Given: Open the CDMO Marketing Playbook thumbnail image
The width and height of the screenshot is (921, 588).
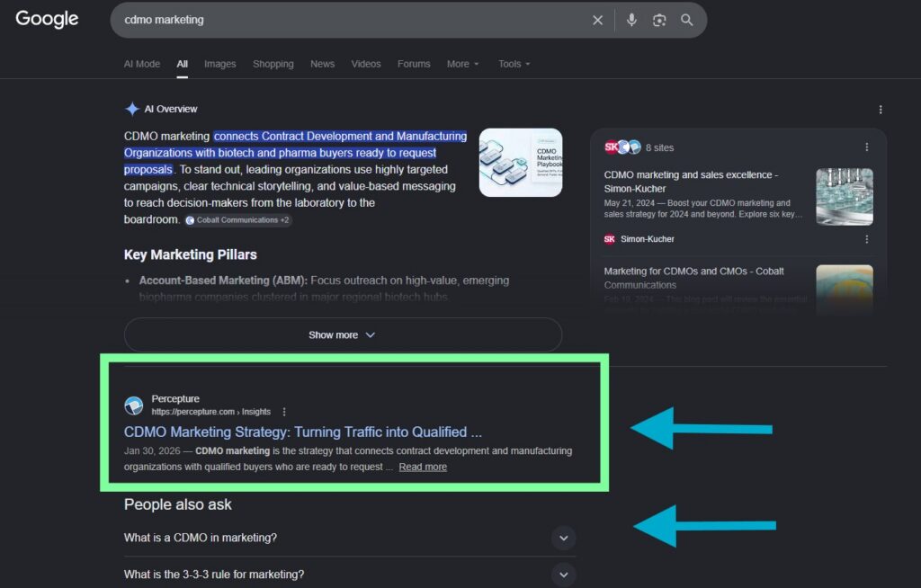Looking at the screenshot, I should point(521,163).
